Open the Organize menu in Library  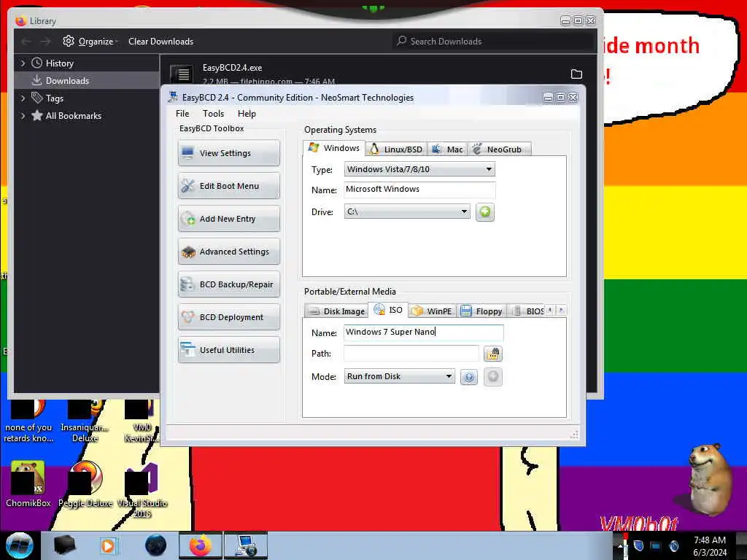(90, 42)
